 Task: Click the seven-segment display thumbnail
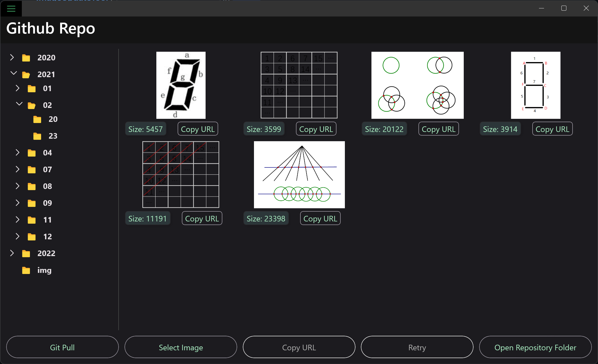coord(181,85)
